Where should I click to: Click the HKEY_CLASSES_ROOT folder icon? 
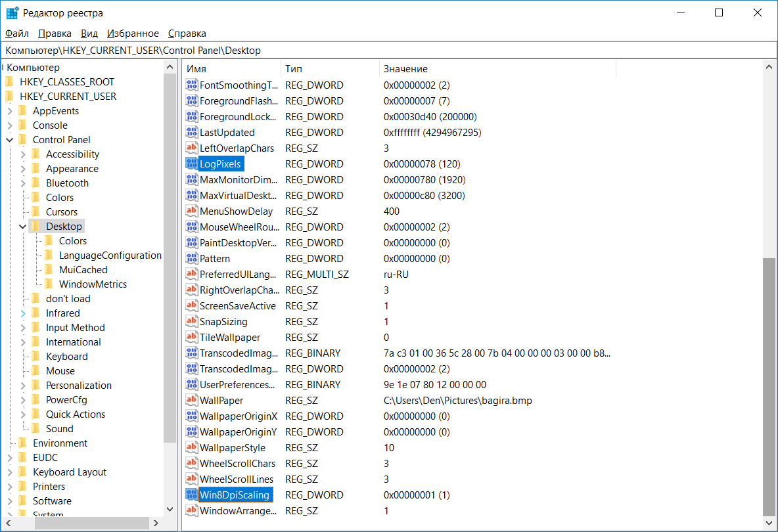tap(10, 81)
